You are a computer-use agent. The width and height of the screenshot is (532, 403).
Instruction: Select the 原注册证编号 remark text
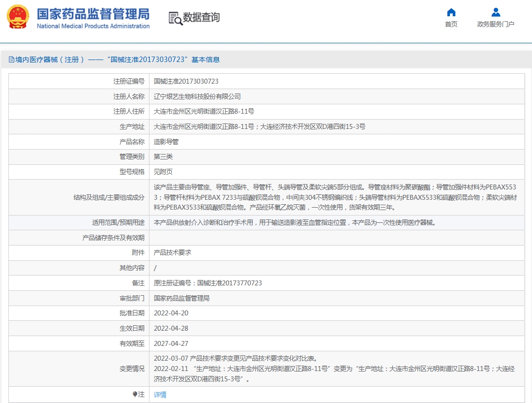tap(207, 283)
